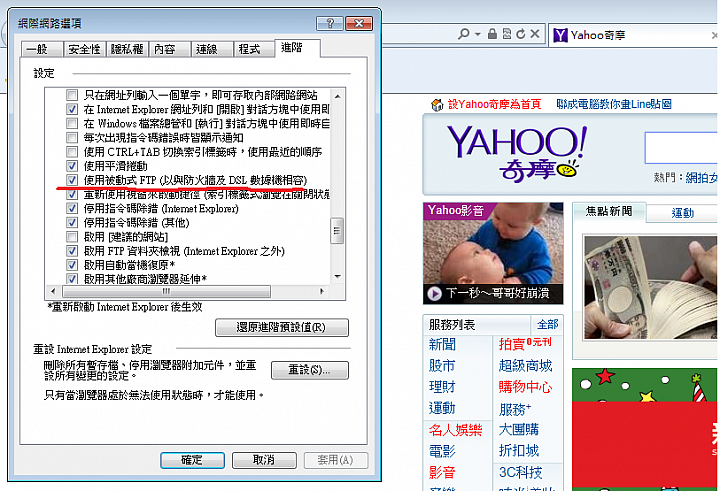
Task: Click the search magnifier icon in address bar
Action: tap(464, 34)
